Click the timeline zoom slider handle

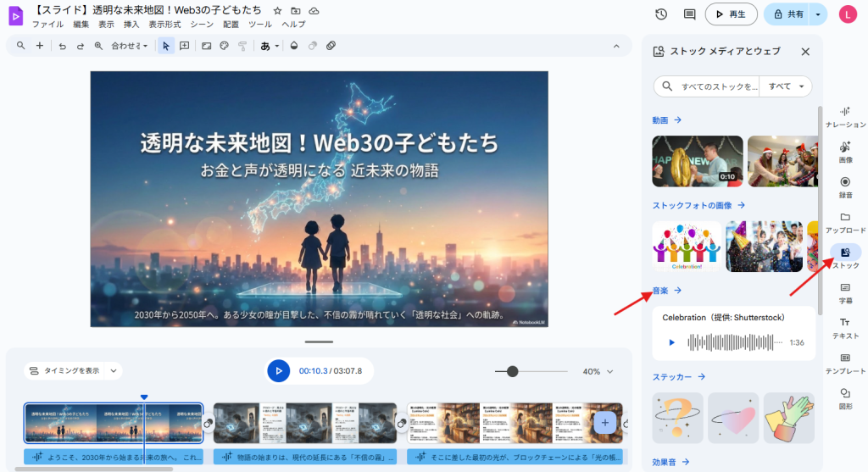click(512, 371)
